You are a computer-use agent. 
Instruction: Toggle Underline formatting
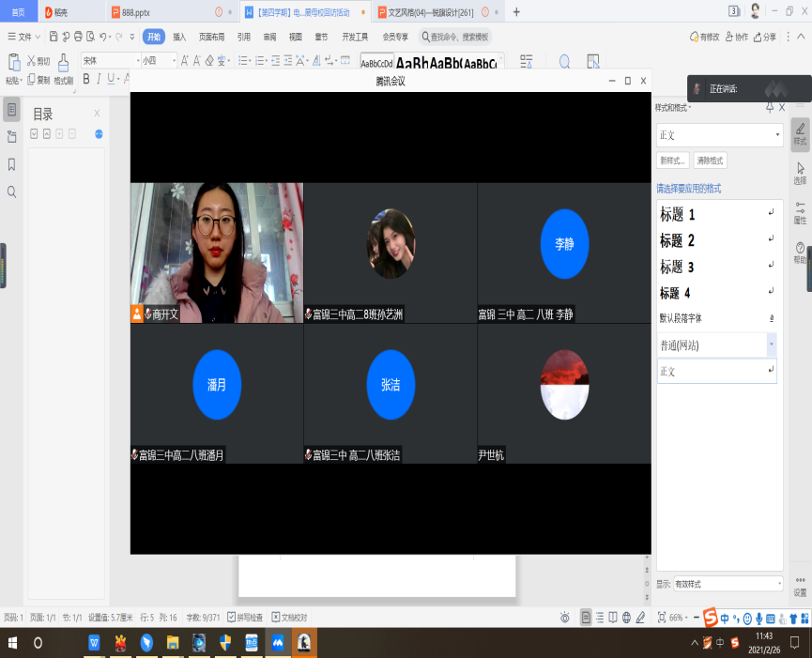coord(111,79)
